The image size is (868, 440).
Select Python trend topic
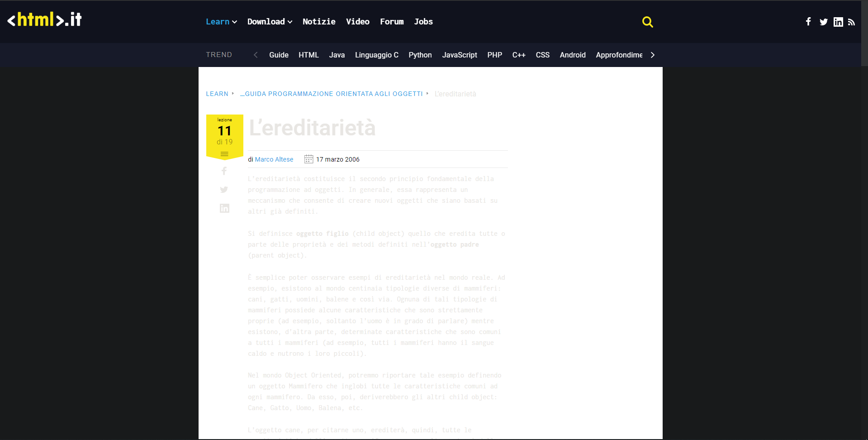420,55
